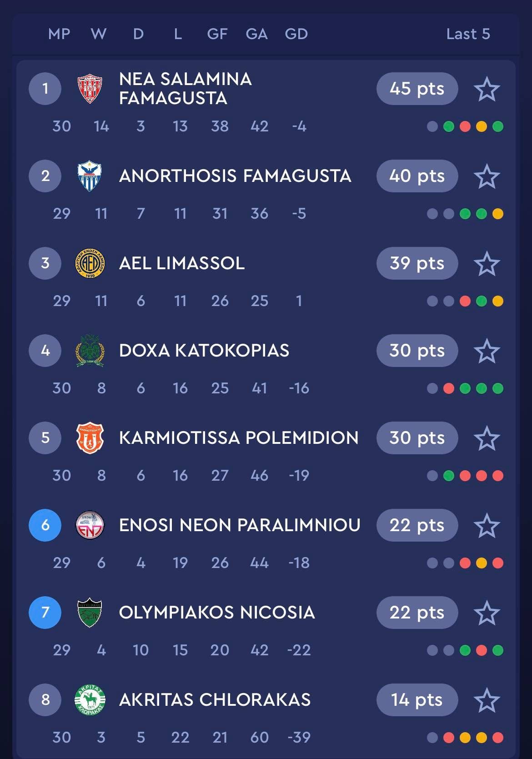Select the Enosi Neon Paralimniou logo
The height and width of the screenshot is (759, 532).
coord(90,525)
